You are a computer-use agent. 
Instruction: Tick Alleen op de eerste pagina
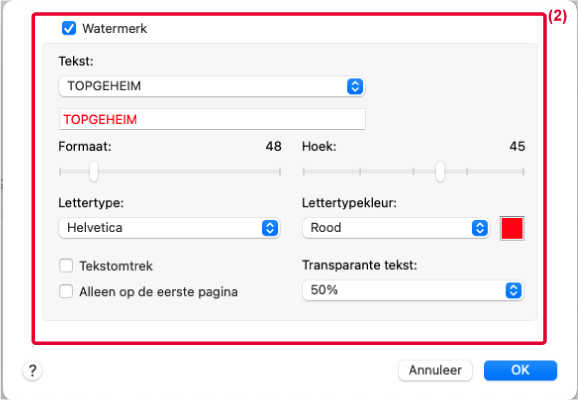click(x=66, y=291)
